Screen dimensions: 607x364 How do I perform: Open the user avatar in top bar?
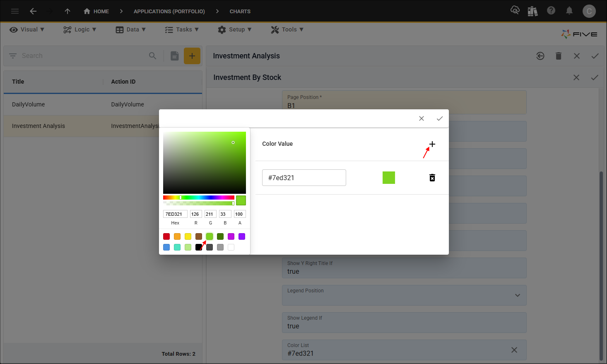pos(589,11)
